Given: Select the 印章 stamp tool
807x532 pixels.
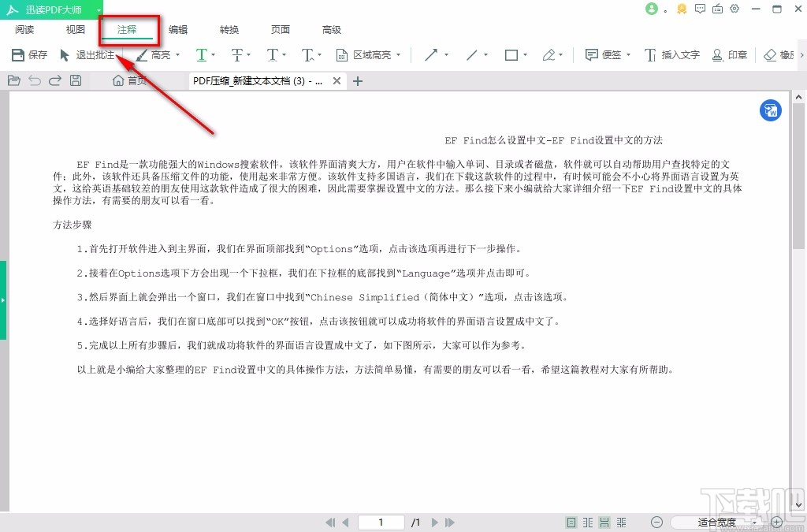Looking at the screenshot, I should [x=729, y=55].
